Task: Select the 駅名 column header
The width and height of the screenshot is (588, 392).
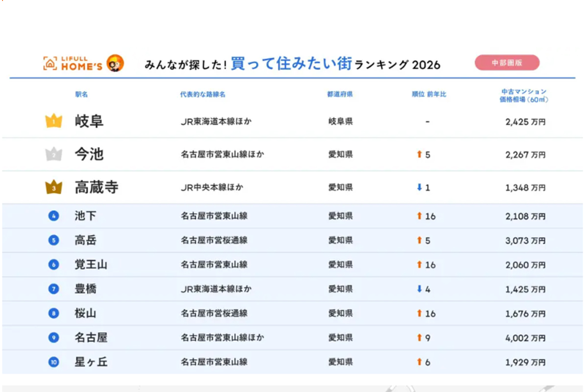Action: (81, 94)
